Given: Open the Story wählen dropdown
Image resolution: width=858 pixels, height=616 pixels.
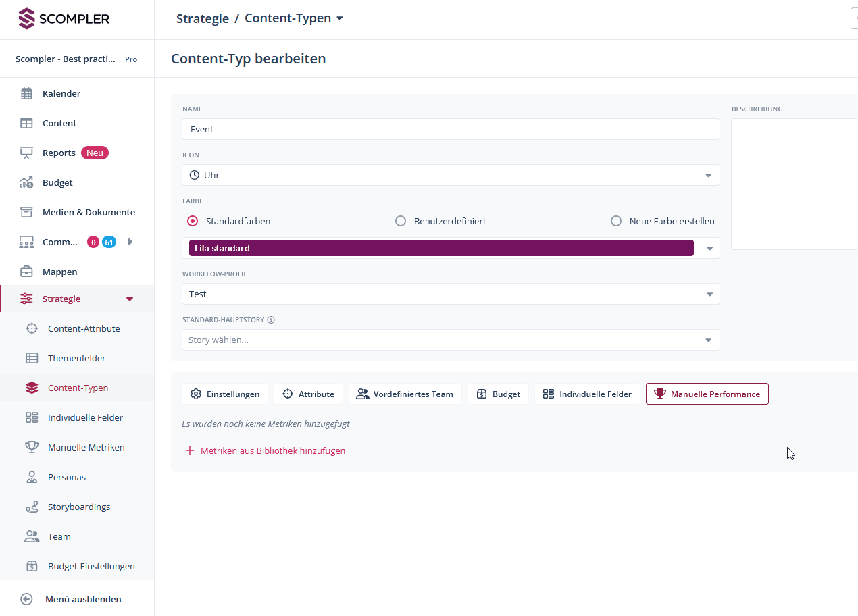Looking at the screenshot, I should pos(451,340).
